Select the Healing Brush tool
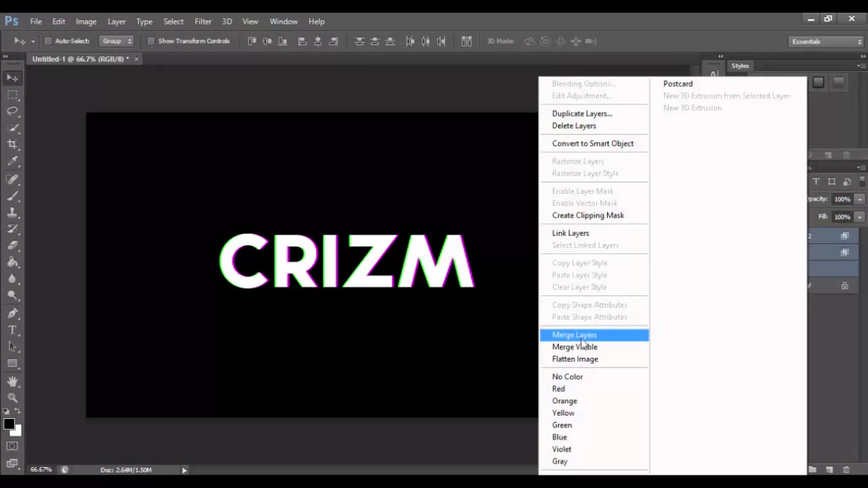Screen dimensions: 868x488 [12, 180]
